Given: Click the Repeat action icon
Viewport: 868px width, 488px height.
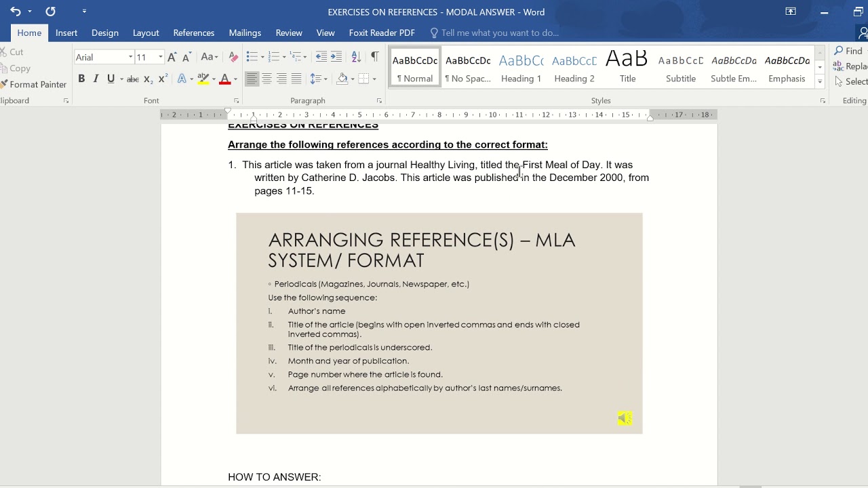Looking at the screenshot, I should 50,12.
